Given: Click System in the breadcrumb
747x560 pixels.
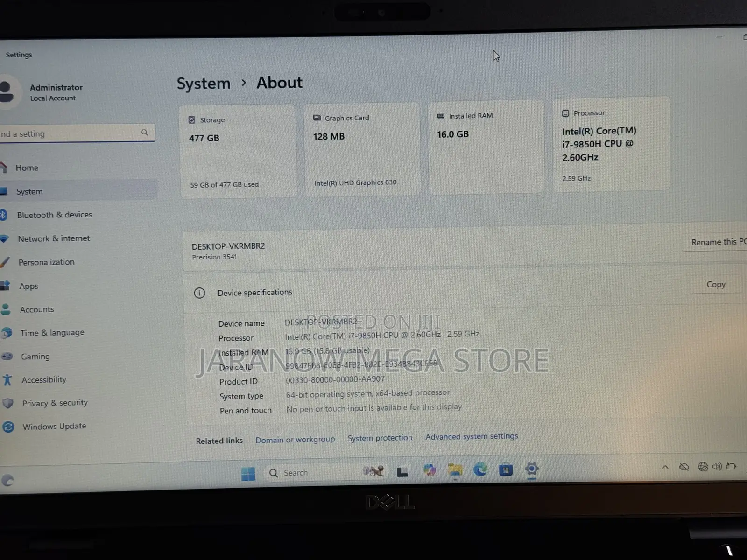Looking at the screenshot, I should 204,84.
